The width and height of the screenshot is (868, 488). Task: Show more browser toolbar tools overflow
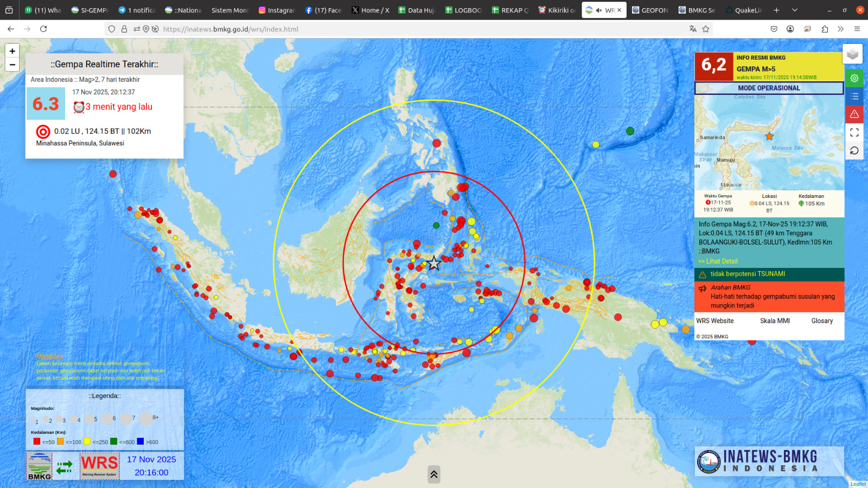click(x=840, y=29)
